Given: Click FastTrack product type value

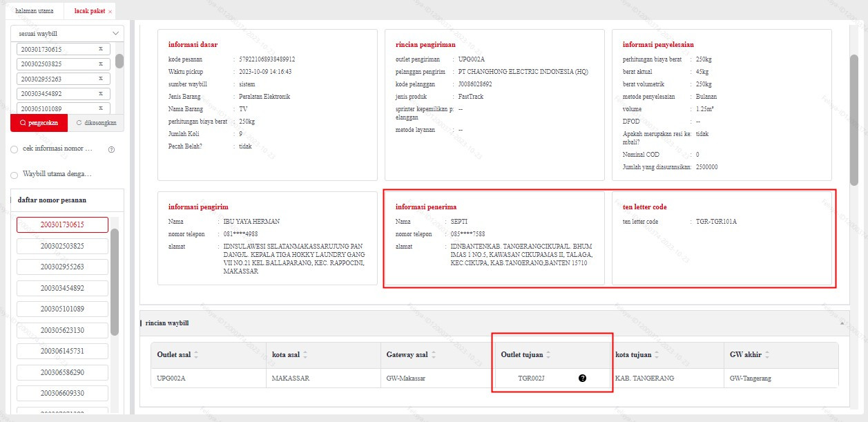Looking at the screenshot, I should point(470,97).
